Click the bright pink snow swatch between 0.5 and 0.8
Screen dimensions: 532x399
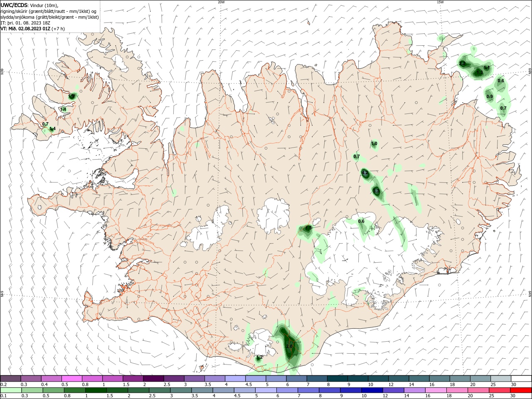72,379
